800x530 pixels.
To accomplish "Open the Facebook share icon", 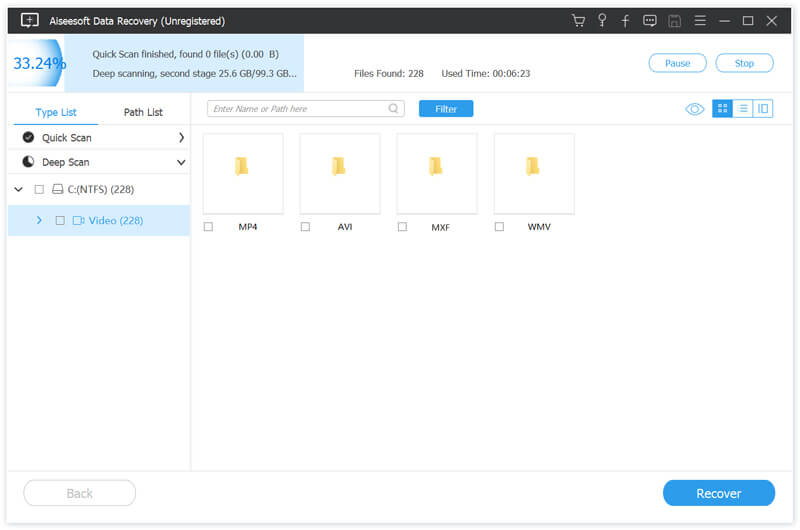I will [x=625, y=21].
